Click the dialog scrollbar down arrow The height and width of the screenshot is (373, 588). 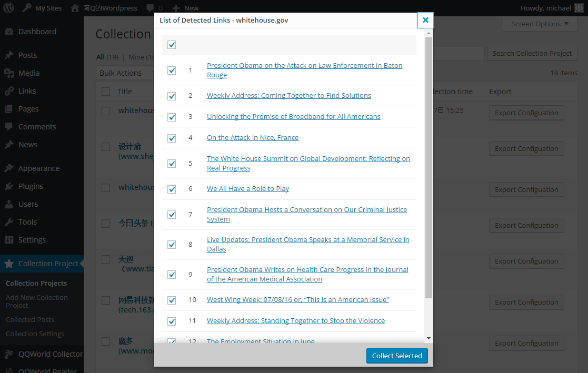pos(428,338)
